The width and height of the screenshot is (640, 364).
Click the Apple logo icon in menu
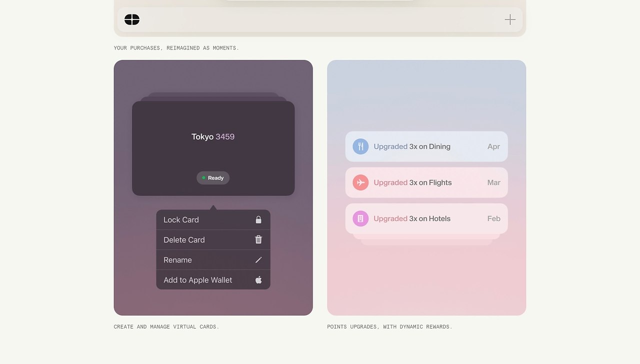pos(258,280)
